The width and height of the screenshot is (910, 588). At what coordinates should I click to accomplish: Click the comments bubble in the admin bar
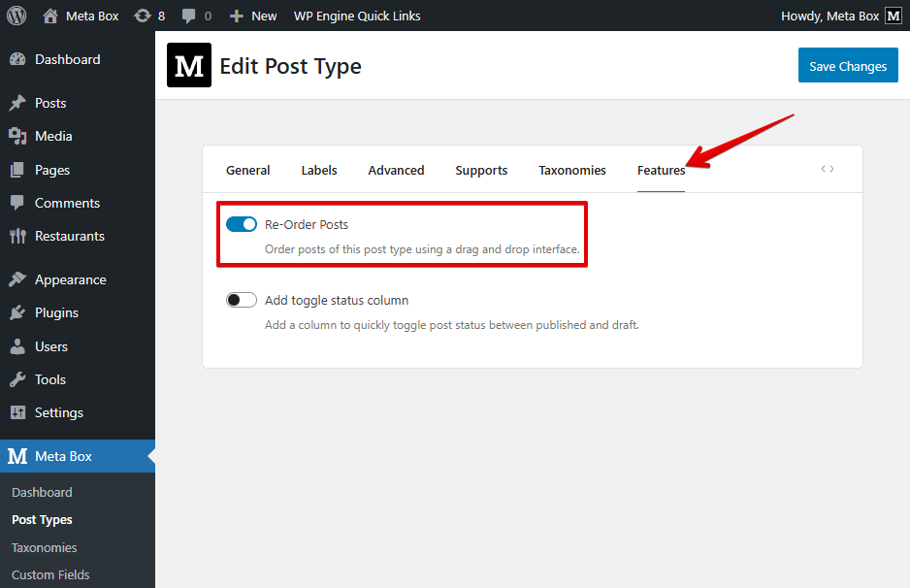190,16
